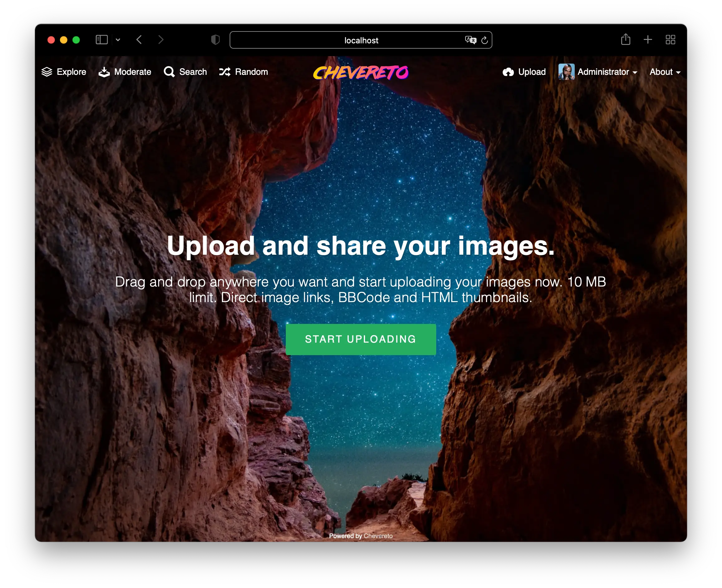The height and width of the screenshot is (588, 722).
Task: Click the Moderate inbox icon
Action: pos(104,72)
